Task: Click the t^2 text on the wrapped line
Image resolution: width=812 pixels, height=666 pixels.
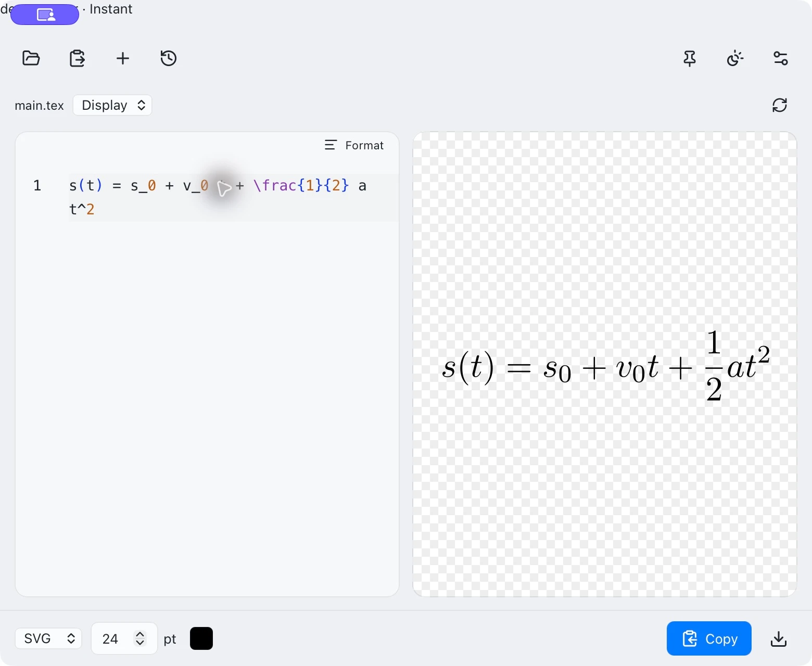Action: (82, 209)
